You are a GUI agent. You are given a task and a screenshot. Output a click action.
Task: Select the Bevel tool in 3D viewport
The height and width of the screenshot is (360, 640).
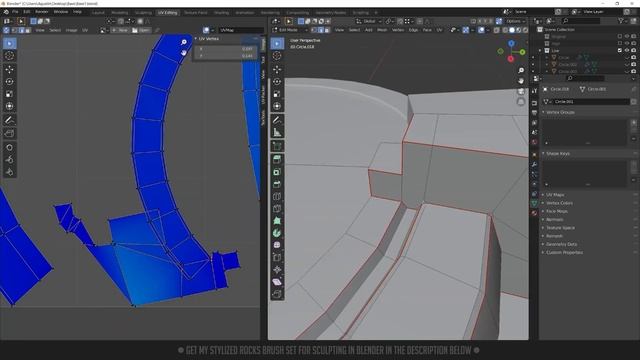pyautogui.click(x=277, y=184)
